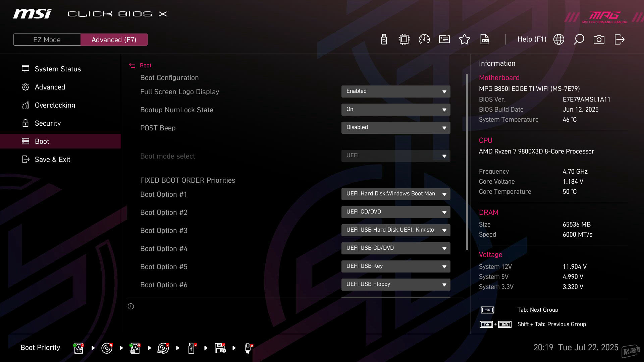This screenshot has height=362, width=644.
Task: Click the Save & Exit door icon
Action: 26,159
